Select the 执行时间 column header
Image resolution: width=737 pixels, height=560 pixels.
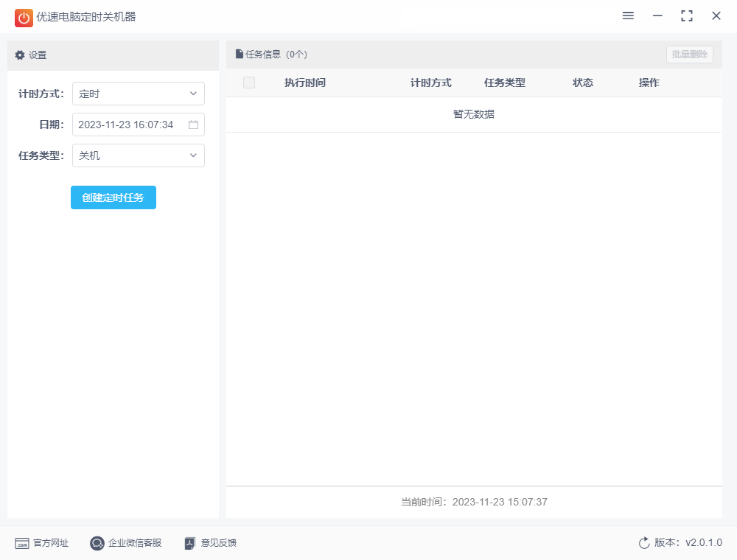coord(304,83)
